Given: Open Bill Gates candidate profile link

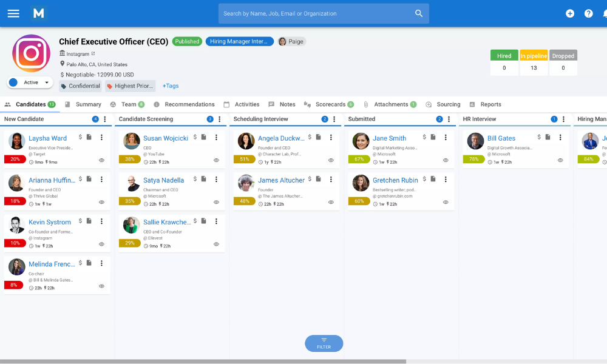Looking at the screenshot, I should coord(501,138).
